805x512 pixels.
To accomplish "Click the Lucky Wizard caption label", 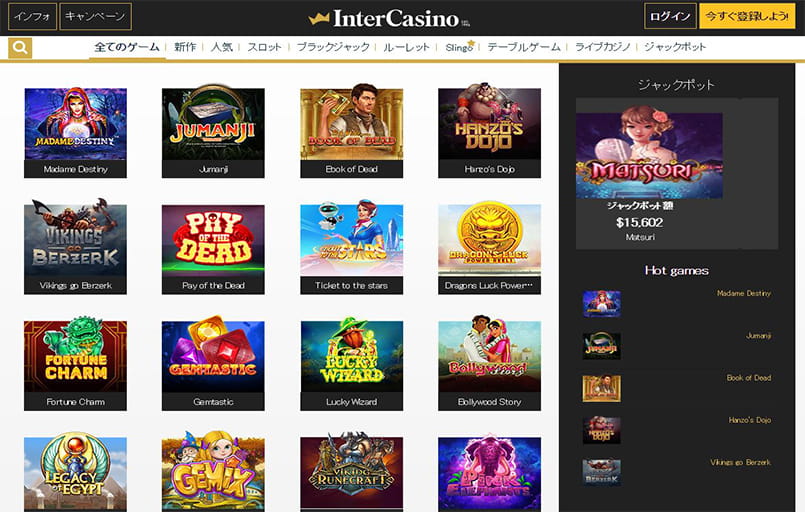I will (352, 402).
